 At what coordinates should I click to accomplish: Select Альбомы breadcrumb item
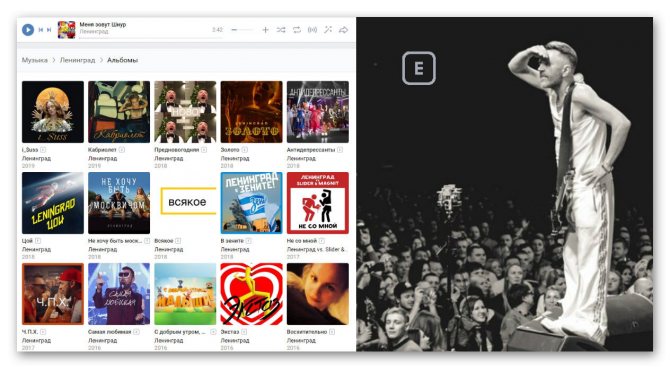tap(122, 60)
